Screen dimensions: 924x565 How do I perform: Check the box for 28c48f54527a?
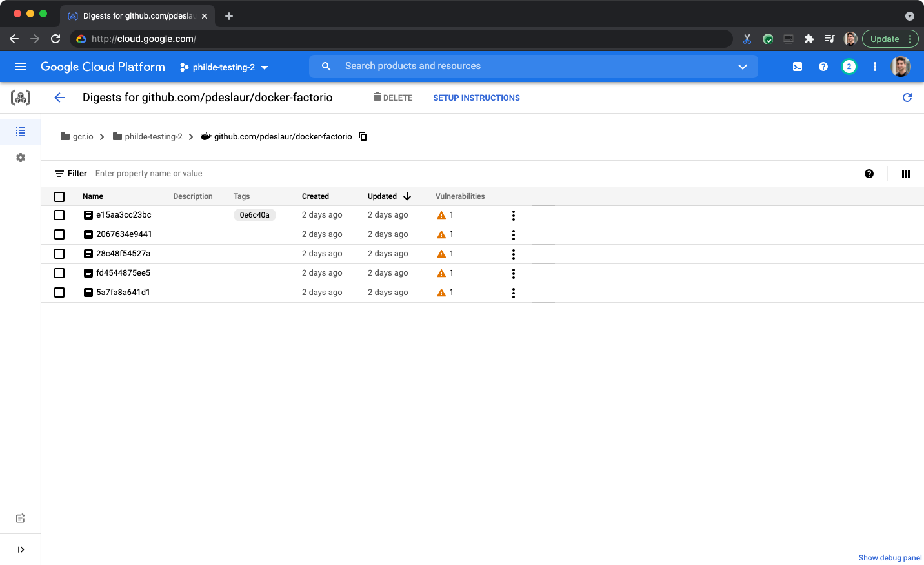tap(59, 254)
